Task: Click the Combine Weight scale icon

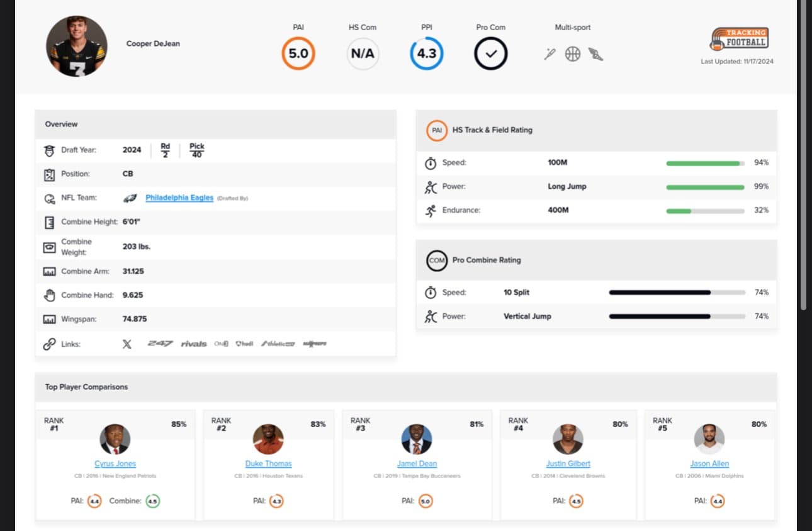Action: point(49,247)
